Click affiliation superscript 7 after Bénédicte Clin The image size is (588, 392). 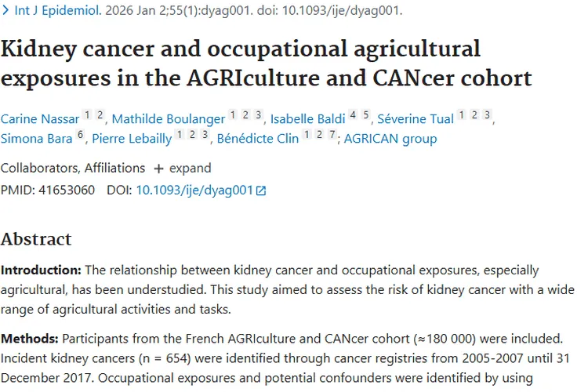pos(332,136)
